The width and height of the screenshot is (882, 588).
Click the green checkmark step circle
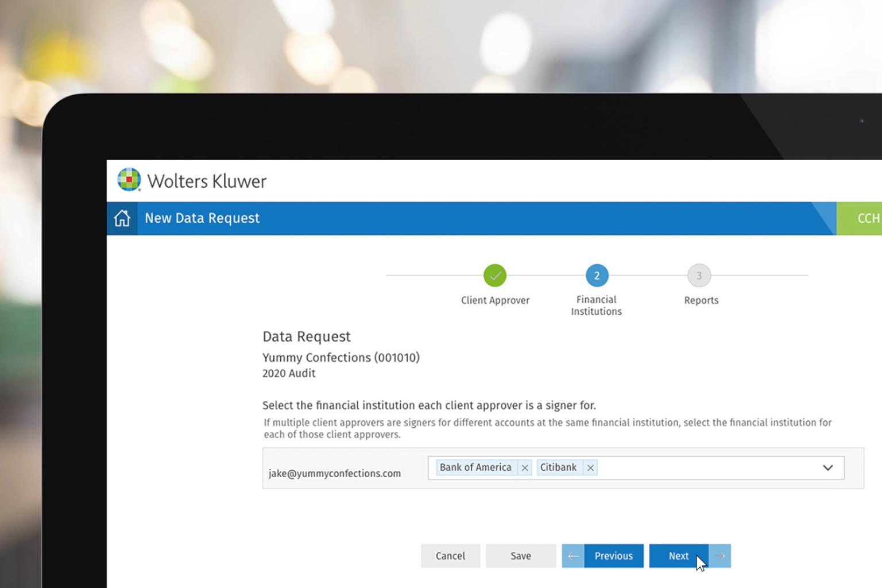(494, 276)
